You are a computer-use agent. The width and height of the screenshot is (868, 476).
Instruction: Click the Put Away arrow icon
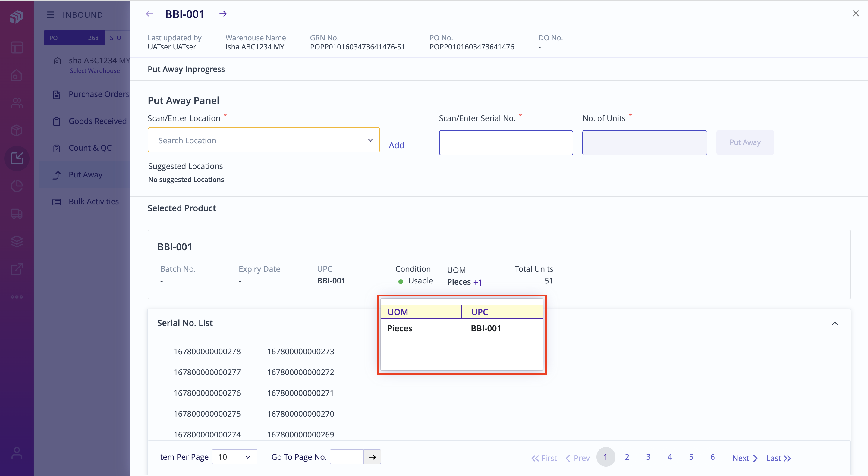point(57,175)
